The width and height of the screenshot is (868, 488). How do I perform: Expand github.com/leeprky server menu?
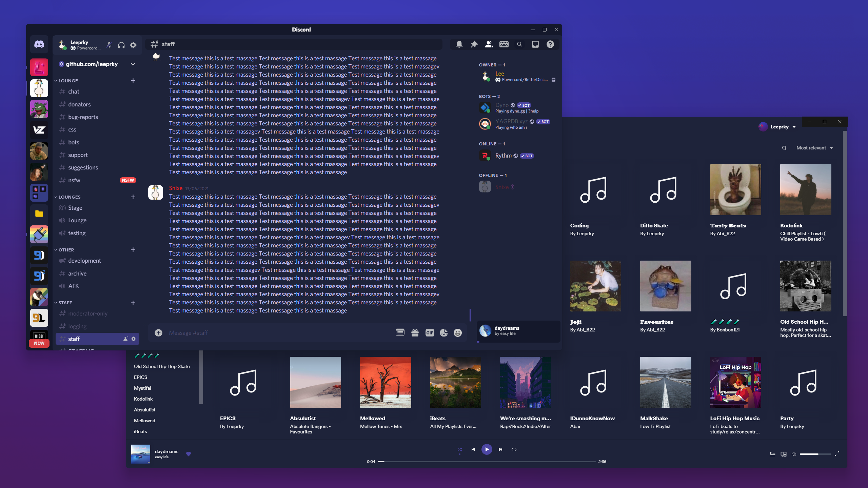tap(133, 64)
